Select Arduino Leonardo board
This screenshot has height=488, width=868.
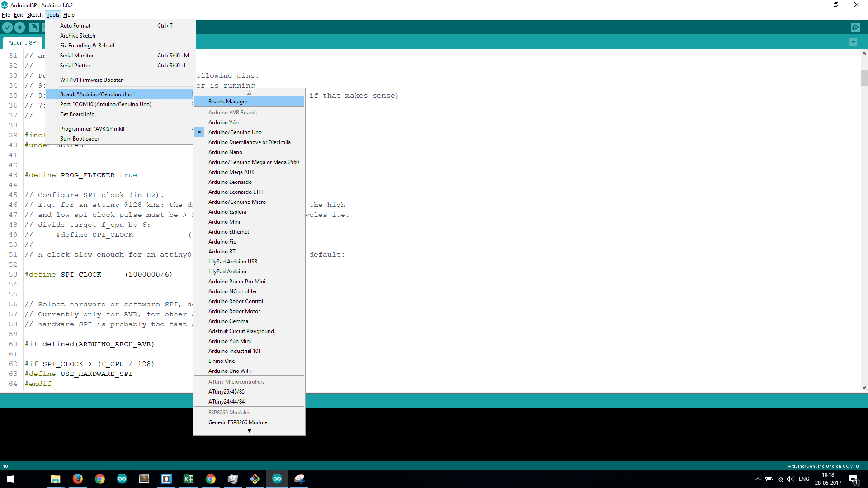click(x=249, y=182)
